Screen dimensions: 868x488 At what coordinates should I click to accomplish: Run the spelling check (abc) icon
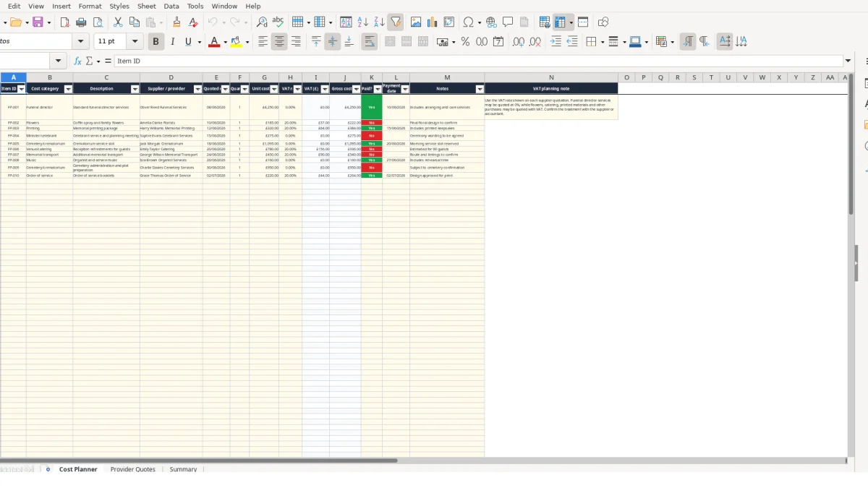[x=278, y=22]
